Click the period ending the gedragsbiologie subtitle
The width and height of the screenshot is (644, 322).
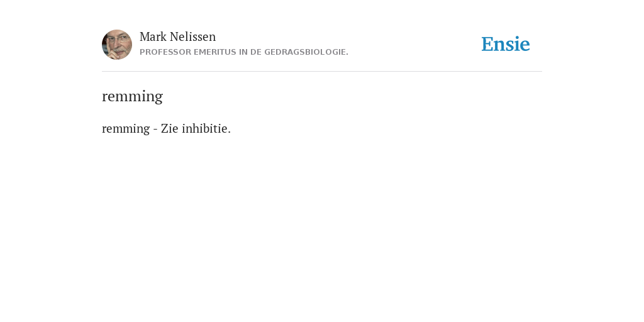click(x=347, y=54)
